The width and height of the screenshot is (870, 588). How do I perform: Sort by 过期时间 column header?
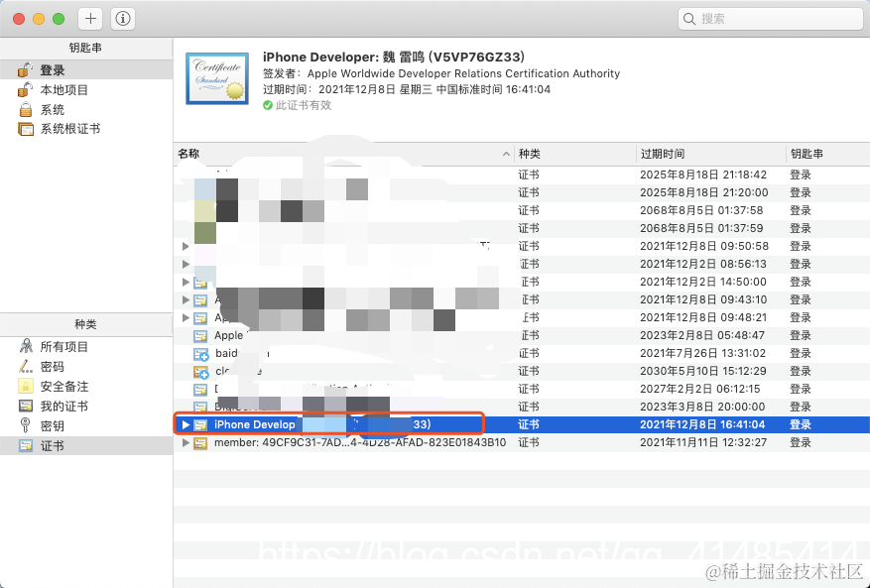point(710,154)
